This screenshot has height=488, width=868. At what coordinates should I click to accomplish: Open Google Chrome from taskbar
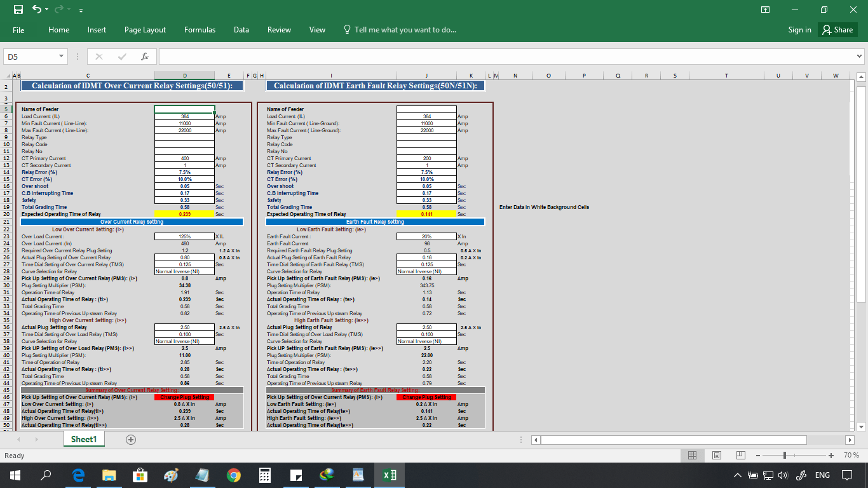pyautogui.click(x=234, y=475)
